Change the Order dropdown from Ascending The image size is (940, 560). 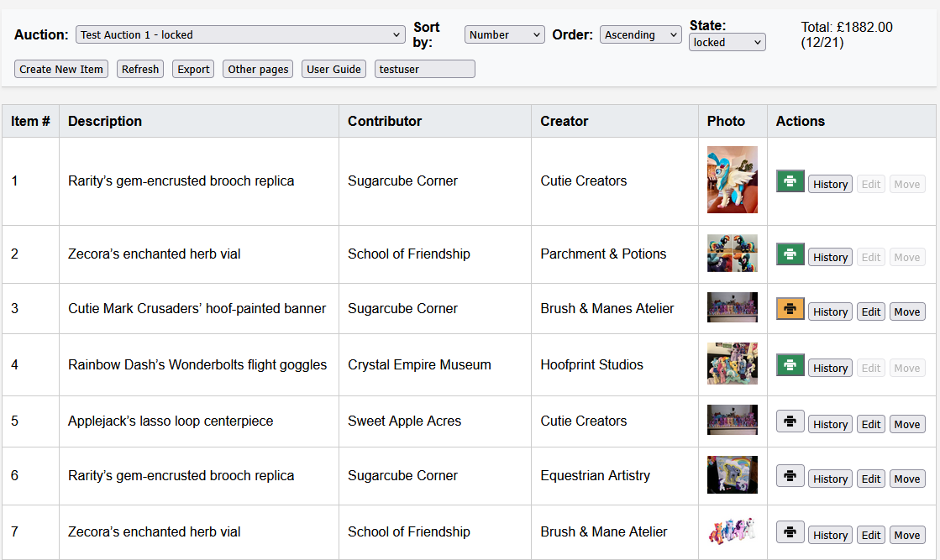coord(640,34)
